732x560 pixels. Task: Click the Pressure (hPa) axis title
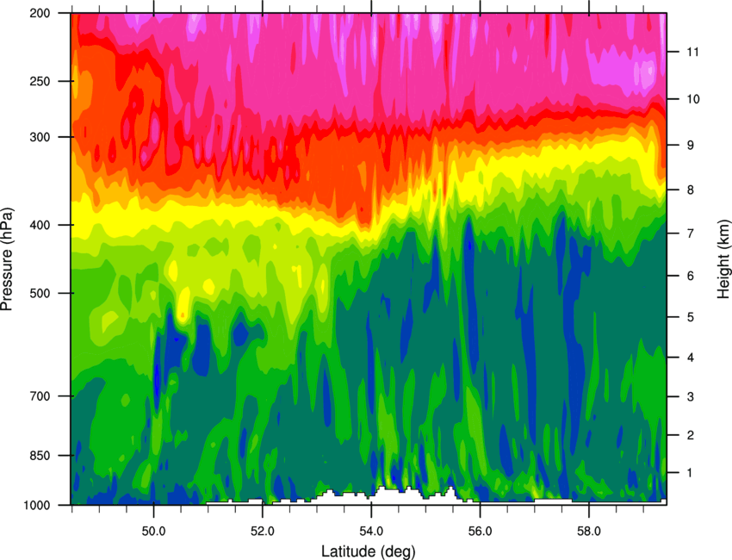pos(7,259)
